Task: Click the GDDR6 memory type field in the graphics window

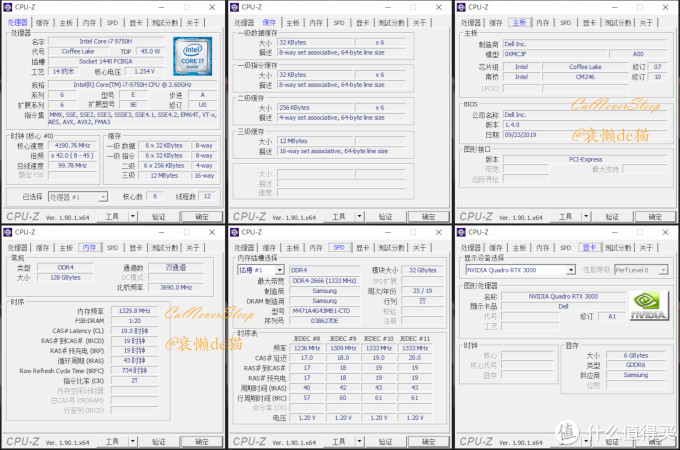Action: (636, 365)
